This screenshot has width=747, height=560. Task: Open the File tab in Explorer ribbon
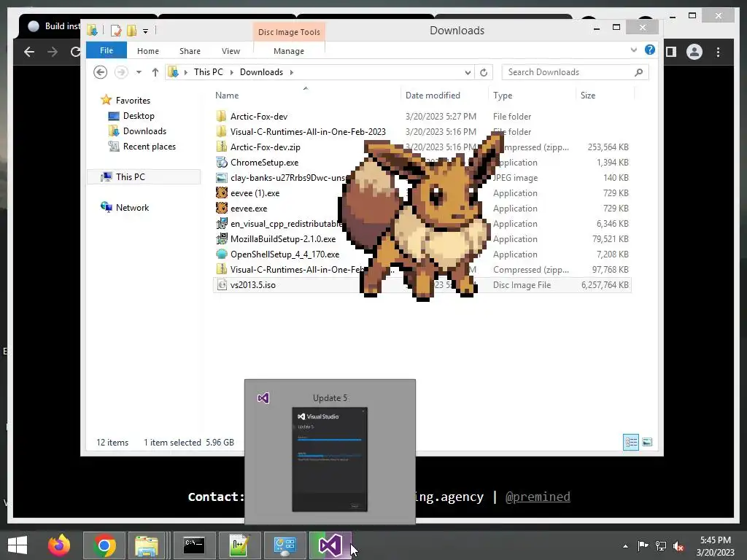107,50
